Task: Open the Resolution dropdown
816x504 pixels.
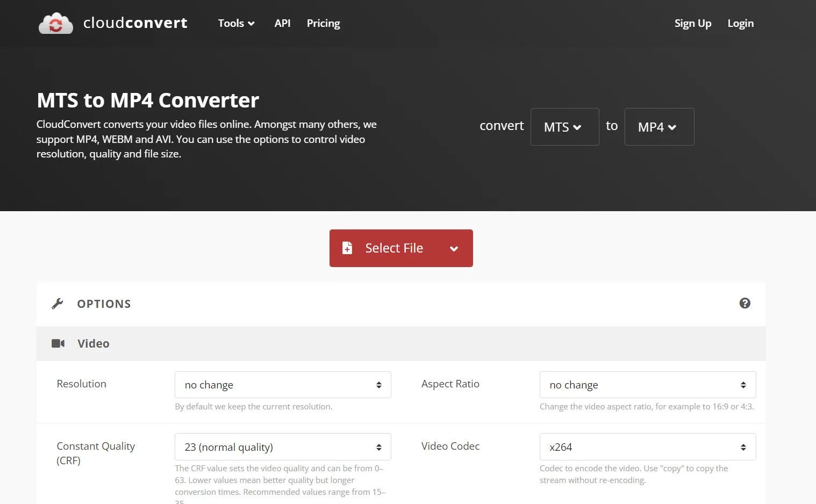Action: tap(282, 385)
